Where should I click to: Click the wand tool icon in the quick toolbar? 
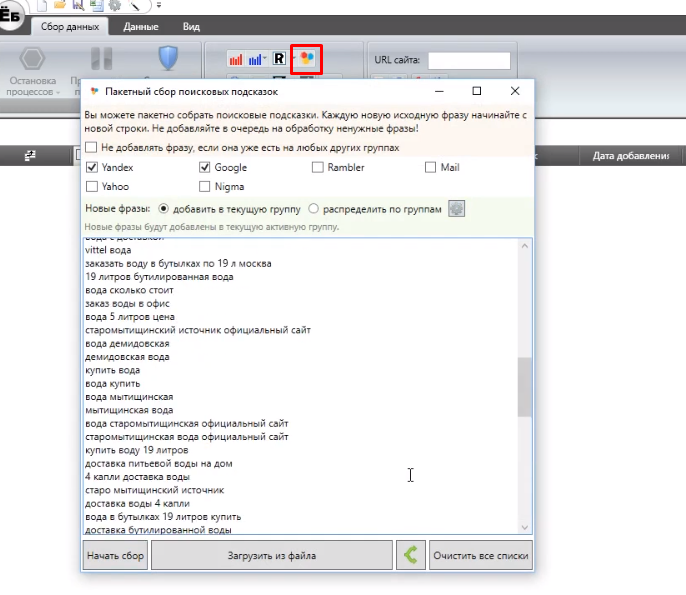pyautogui.click(x=133, y=5)
